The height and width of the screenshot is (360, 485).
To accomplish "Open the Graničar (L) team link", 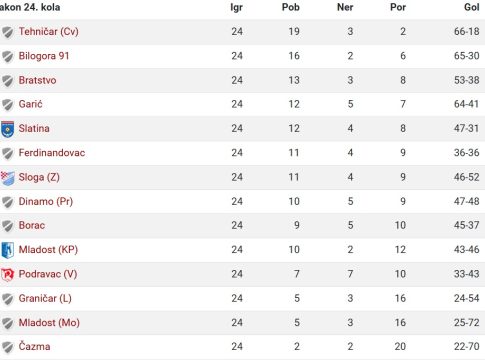I will pyautogui.click(x=45, y=298).
